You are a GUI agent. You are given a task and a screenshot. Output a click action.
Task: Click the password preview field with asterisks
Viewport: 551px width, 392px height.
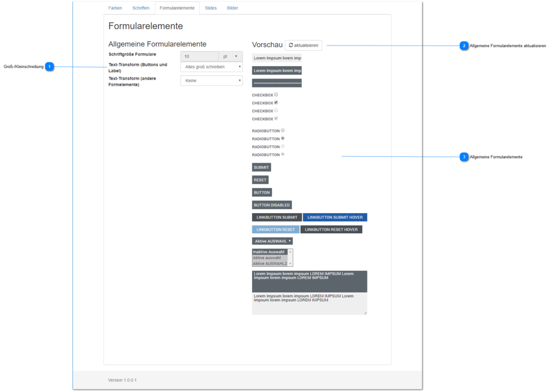(x=277, y=83)
